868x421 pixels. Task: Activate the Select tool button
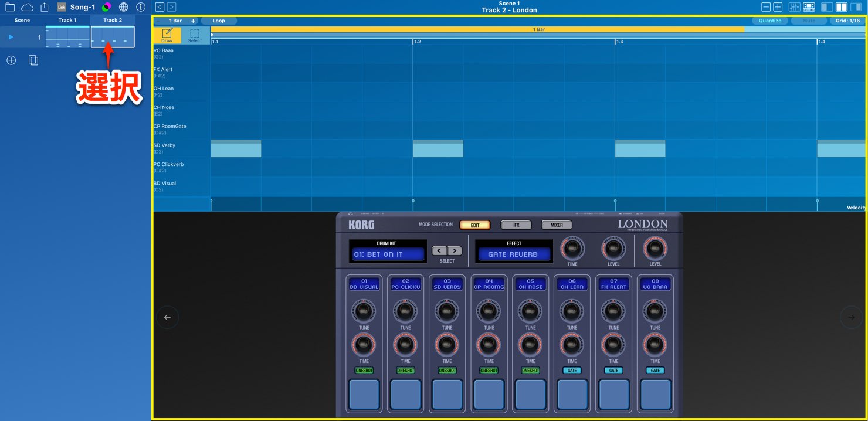[x=195, y=36]
